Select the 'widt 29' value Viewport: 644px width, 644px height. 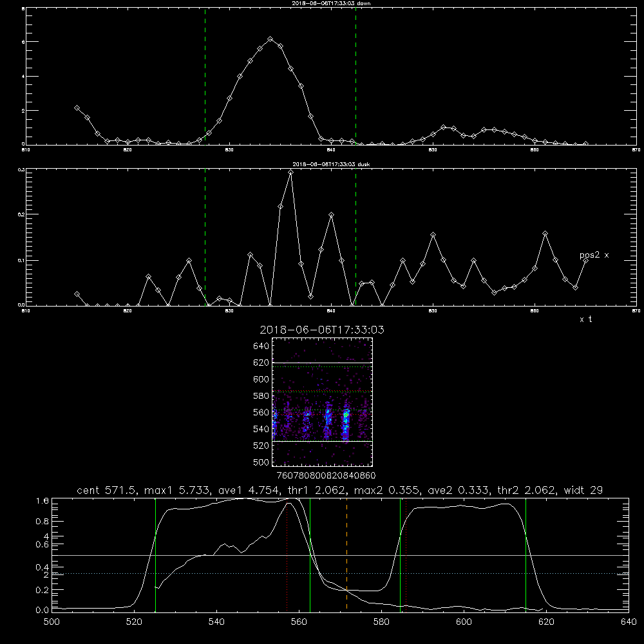583,490
